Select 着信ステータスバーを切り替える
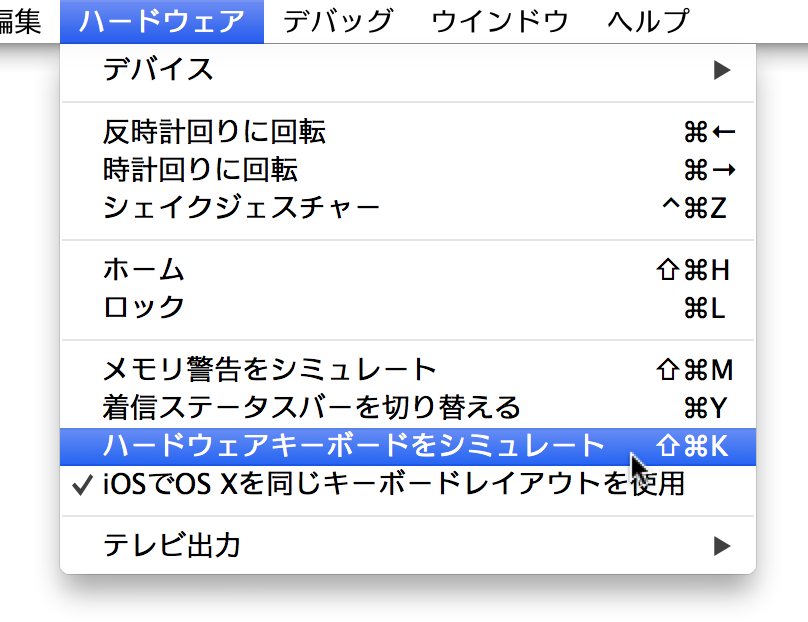Screen dimensions: 808x622 point(408,408)
